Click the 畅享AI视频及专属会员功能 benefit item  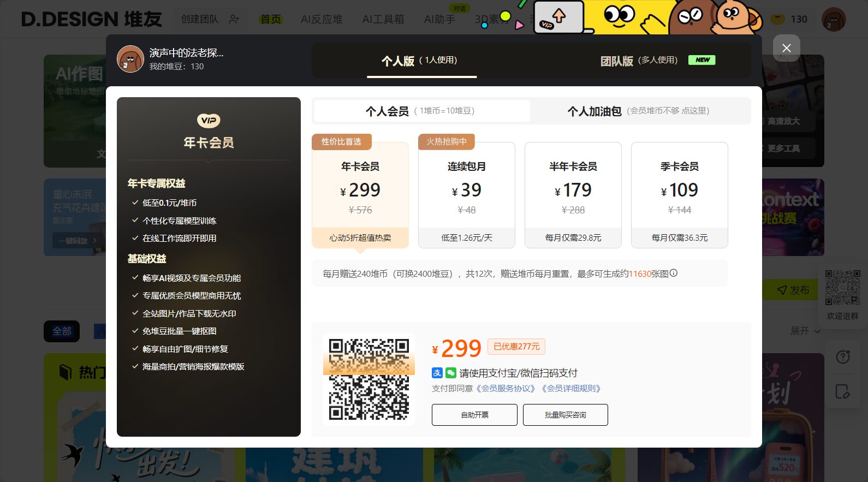[x=192, y=278]
